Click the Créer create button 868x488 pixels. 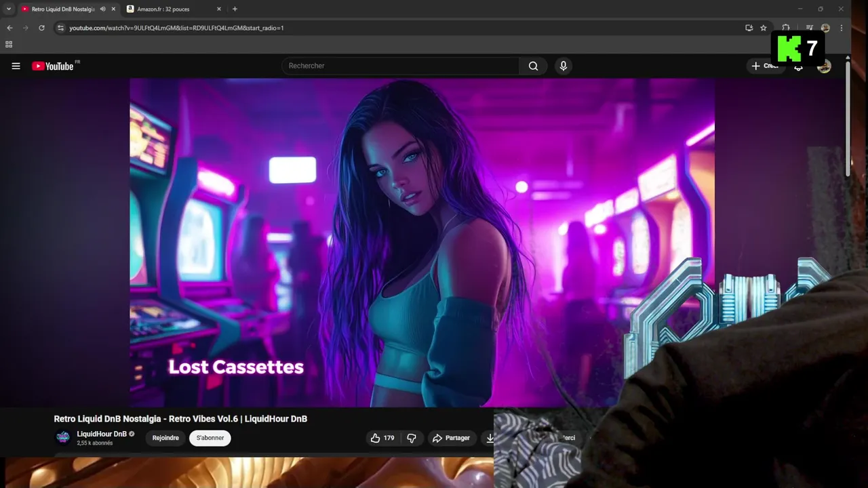[x=764, y=66]
